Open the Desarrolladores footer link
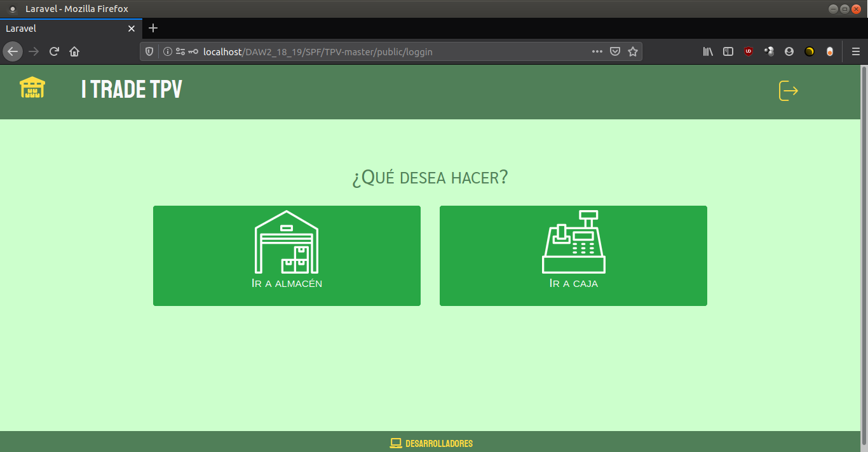 point(438,443)
